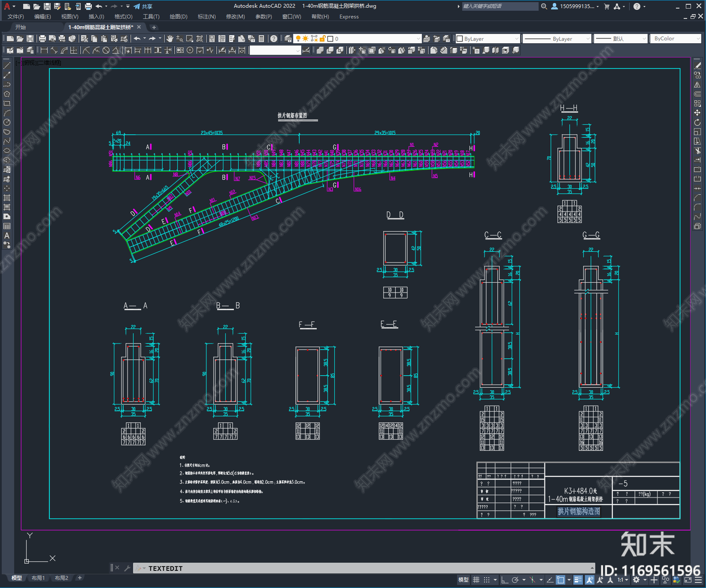Image resolution: width=706 pixels, height=588 pixels.
Task: Click the white layer color swatch
Action: point(330,39)
